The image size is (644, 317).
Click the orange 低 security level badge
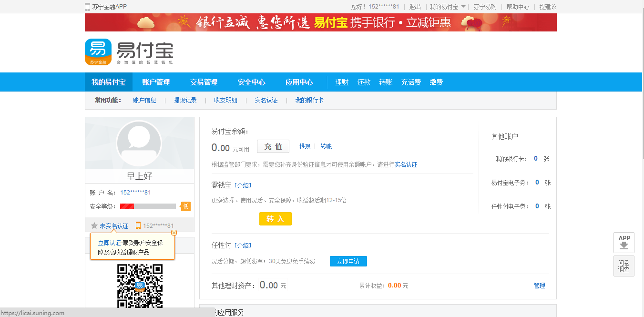[x=185, y=206]
